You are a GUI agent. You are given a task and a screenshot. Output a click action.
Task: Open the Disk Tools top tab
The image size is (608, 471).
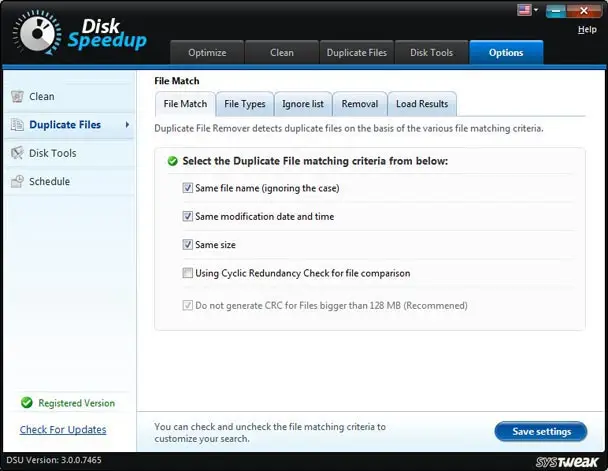[x=432, y=52]
